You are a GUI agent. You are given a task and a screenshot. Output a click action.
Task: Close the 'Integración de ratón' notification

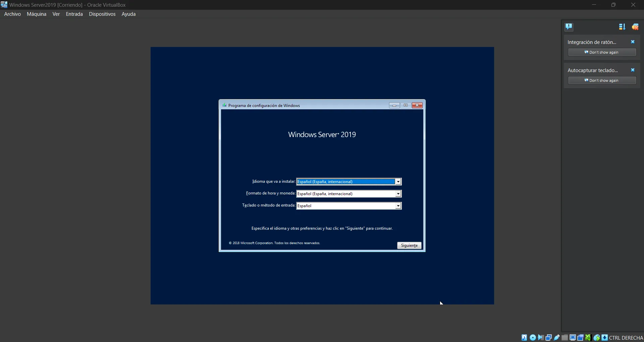[x=633, y=42]
